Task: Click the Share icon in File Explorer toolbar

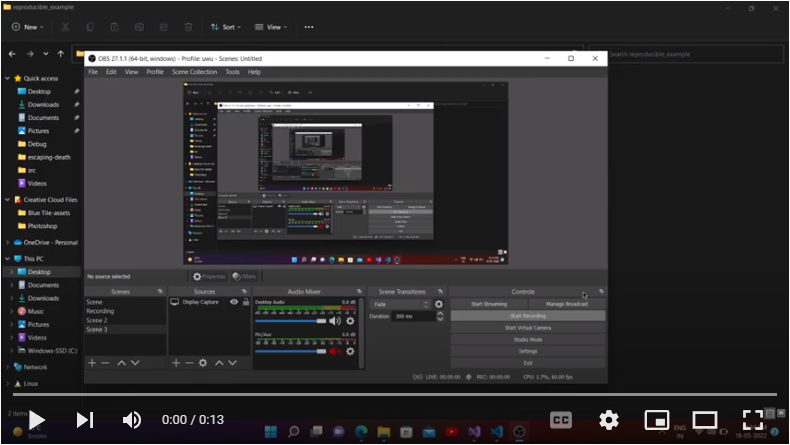Action: click(x=164, y=27)
